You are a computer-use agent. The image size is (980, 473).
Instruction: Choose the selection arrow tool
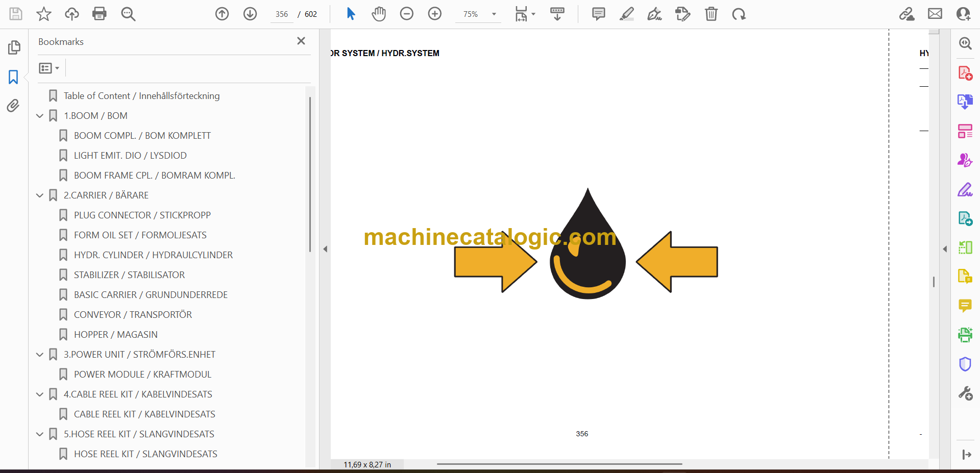(x=351, y=14)
